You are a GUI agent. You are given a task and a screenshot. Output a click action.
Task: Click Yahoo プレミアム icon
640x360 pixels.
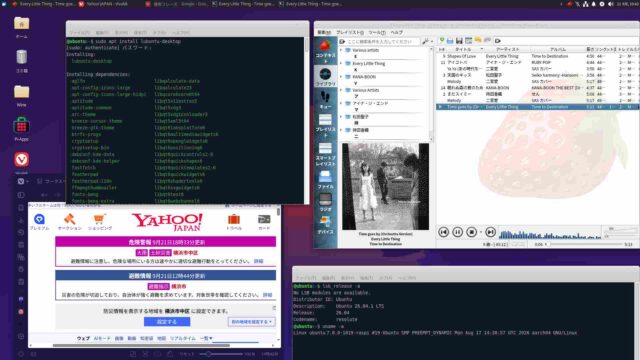click(40, 222)
